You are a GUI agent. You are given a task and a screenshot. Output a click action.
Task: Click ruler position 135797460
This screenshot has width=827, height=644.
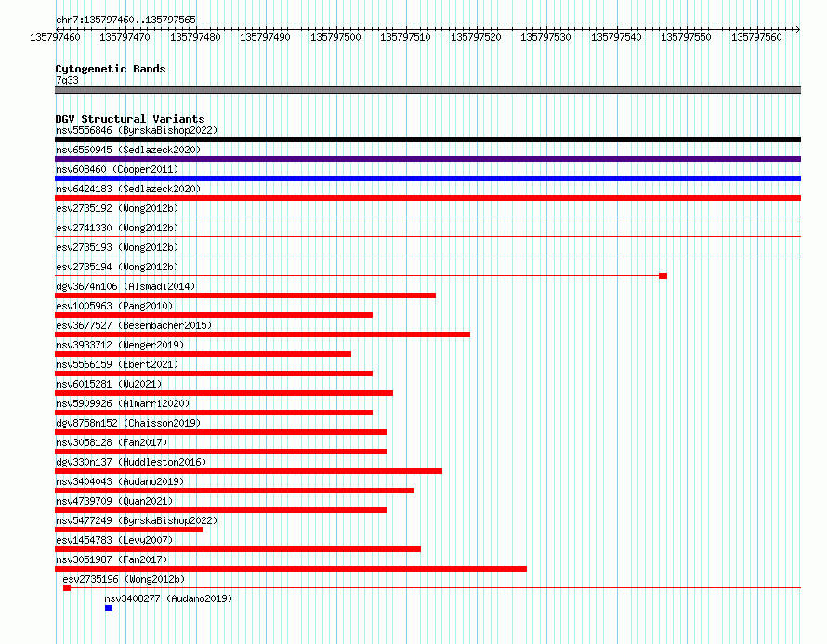tap(55, 37)
